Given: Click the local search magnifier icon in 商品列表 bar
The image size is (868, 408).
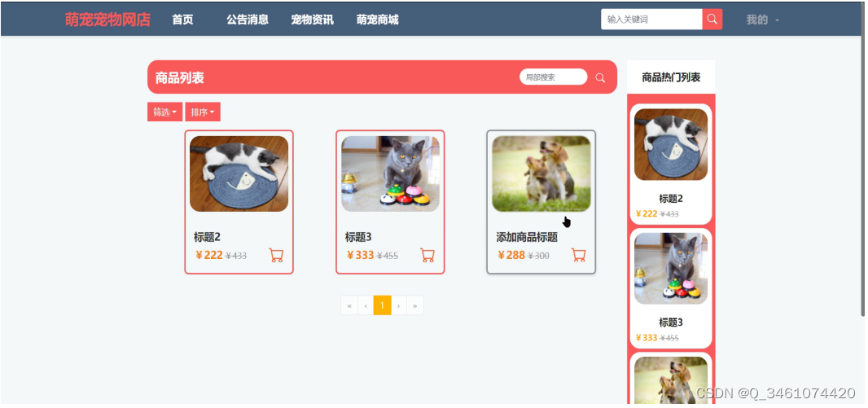Looking at the screenshot, I should pyautogui.click(x=600, y=77).
